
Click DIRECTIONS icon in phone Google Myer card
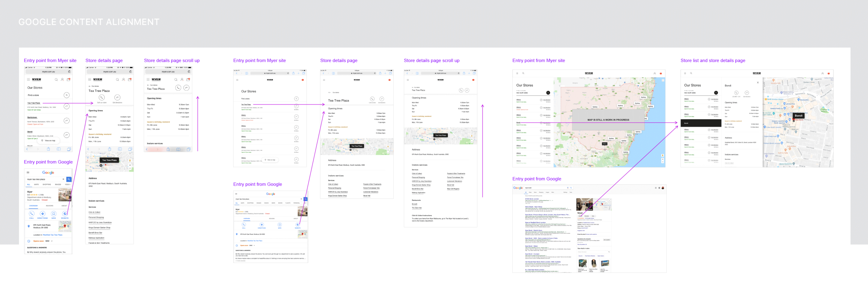click(43, 214)
